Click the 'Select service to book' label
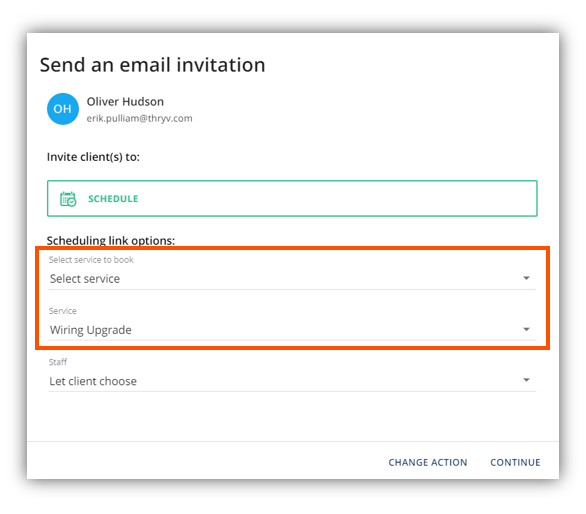 (x=91, y=260)
